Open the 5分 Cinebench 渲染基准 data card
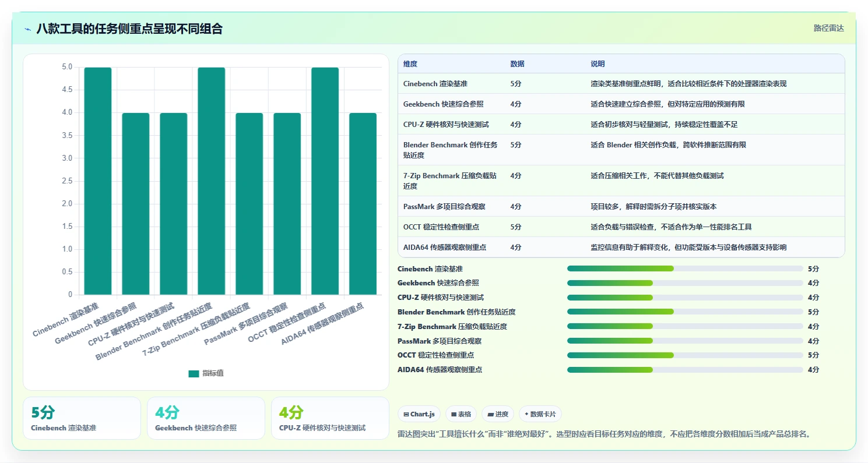Screen dimensions: 868x463 click(x=82, y=418)
